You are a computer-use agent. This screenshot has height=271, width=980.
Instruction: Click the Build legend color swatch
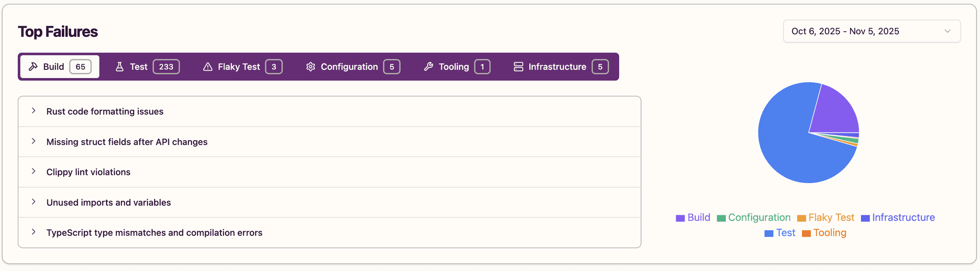(x=680, y=218)
